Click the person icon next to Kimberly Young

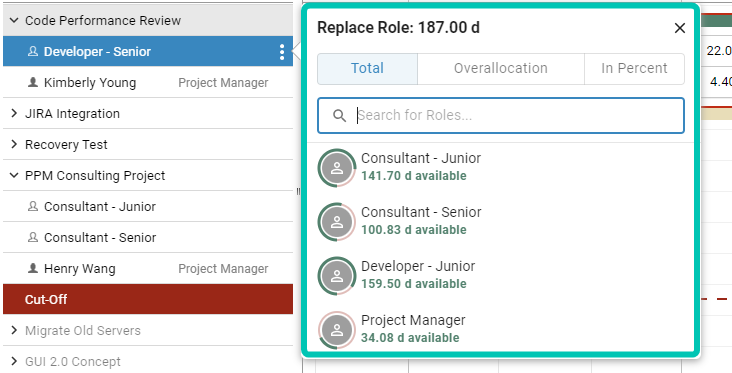point(33,82)
